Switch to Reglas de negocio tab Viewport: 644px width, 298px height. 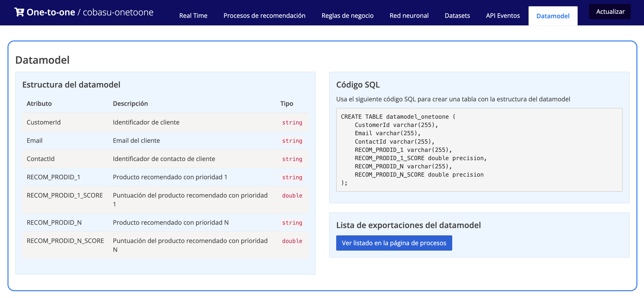[347, 16]
